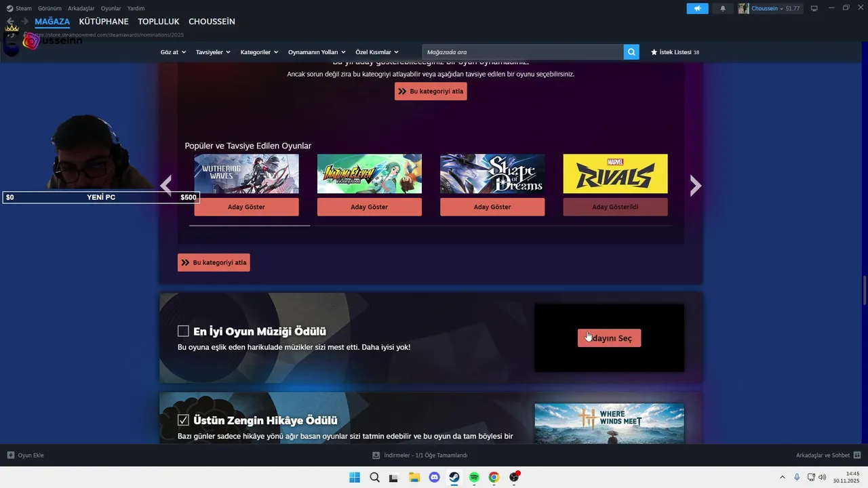This screenshot has width=868, height=488.
Task: Open Windows Start menu
Action: [355, 477]
